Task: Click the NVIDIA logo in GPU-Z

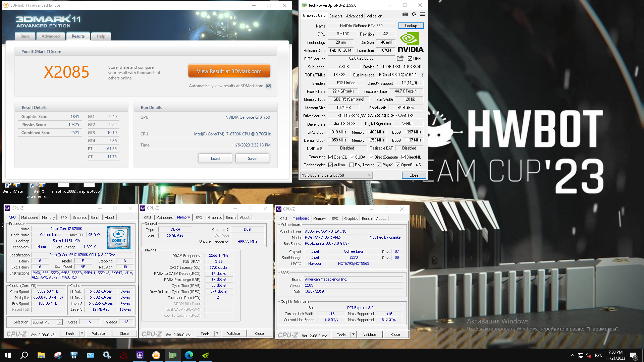Action: pyautogui.click(x=410, y=42)
